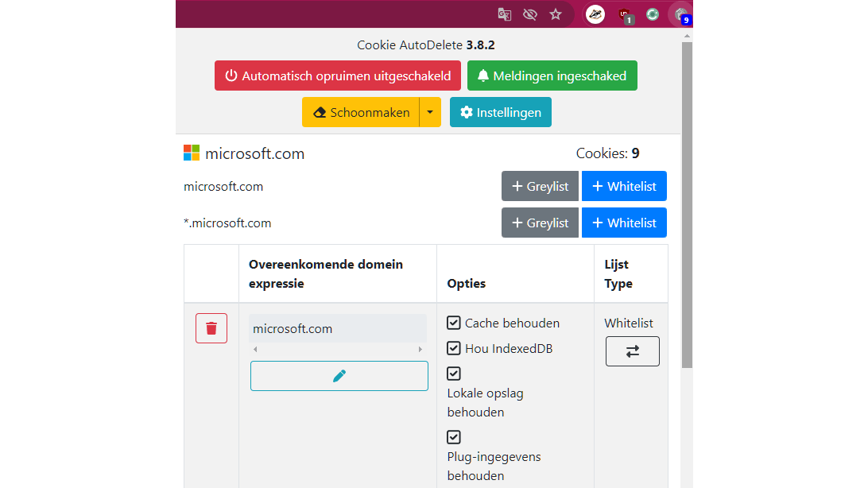Add *.microsoft.com to Whitelist

coord(624,223)
